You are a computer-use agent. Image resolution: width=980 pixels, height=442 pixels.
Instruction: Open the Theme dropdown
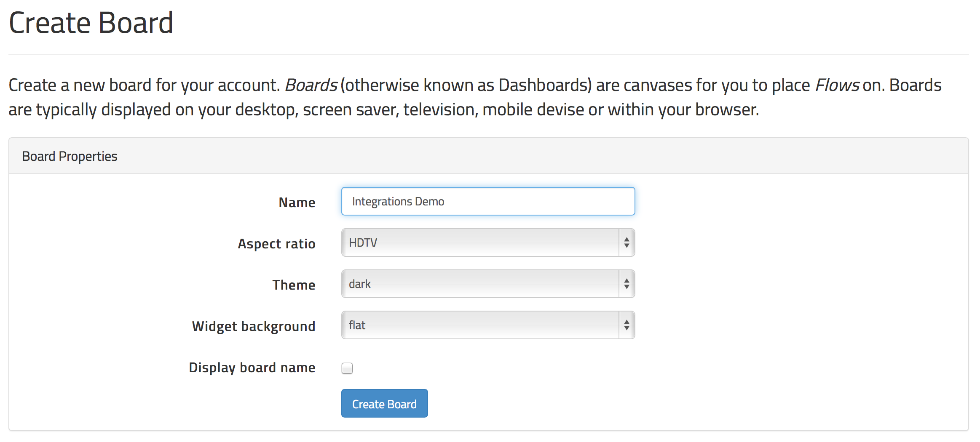pyautogui.click(x=488, y=284)
